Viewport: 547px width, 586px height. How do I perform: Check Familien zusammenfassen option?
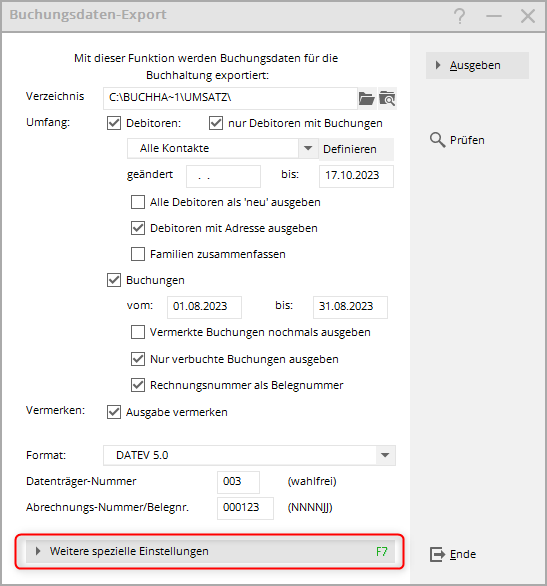[138, 254]
